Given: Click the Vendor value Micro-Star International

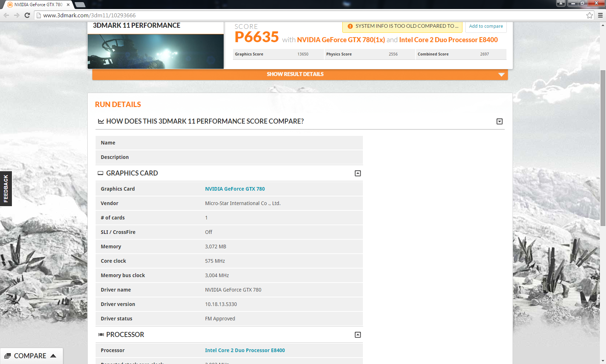Looking at the screenshot, I should pyautogui.click(x=243, y=203).
